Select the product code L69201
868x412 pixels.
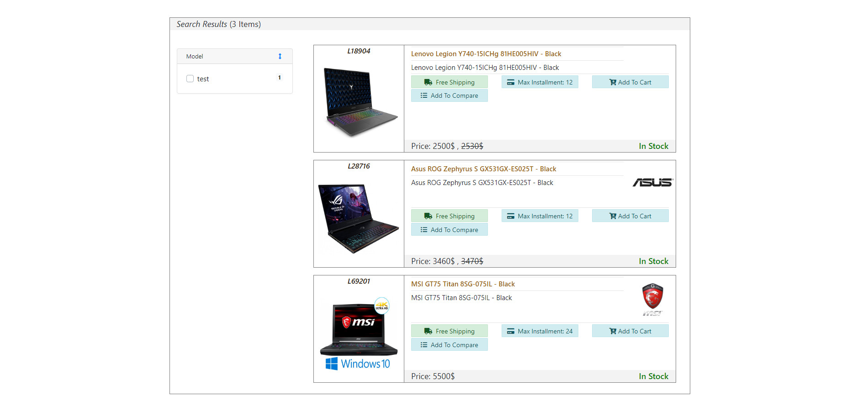click(359, 281)
